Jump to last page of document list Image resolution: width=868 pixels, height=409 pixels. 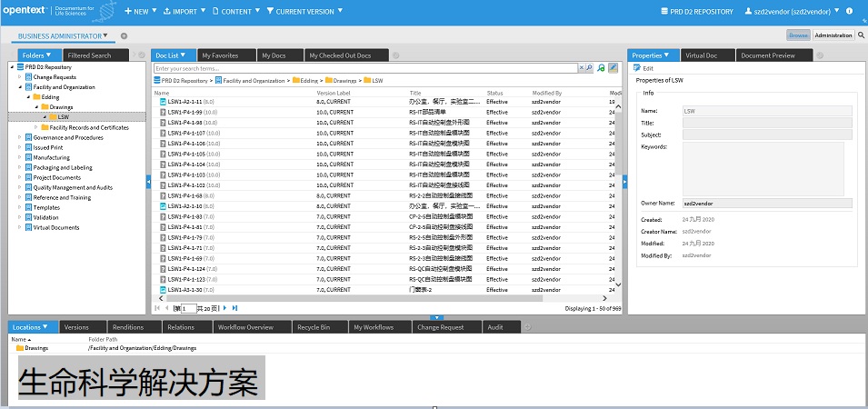coord(235,308)
